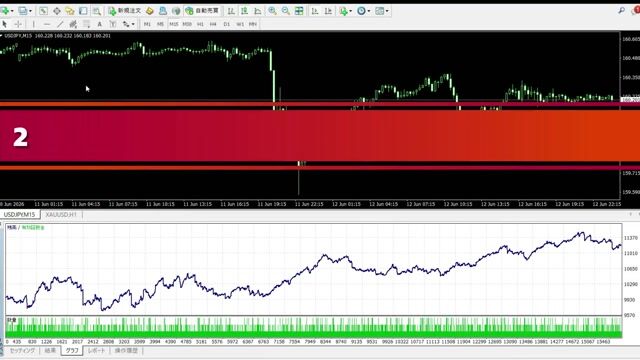Switch timeframe to W1

tap(240, 24)
